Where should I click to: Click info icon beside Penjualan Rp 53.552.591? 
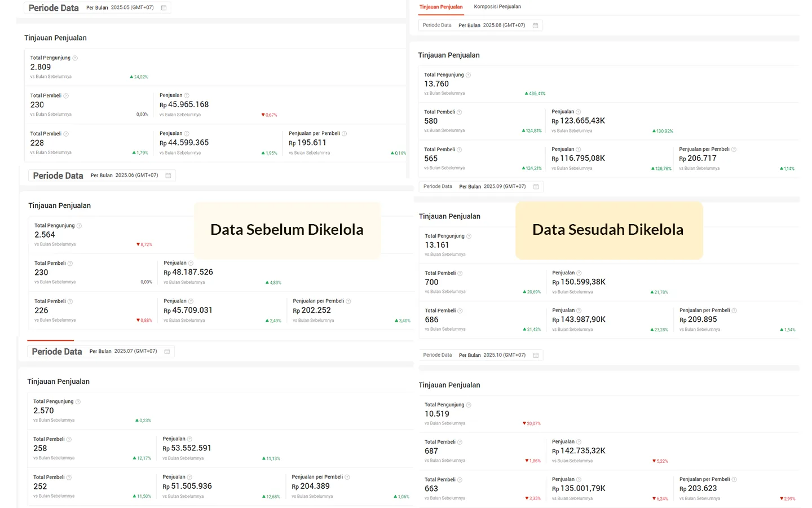pyautogui.click(x=189, y=439)
